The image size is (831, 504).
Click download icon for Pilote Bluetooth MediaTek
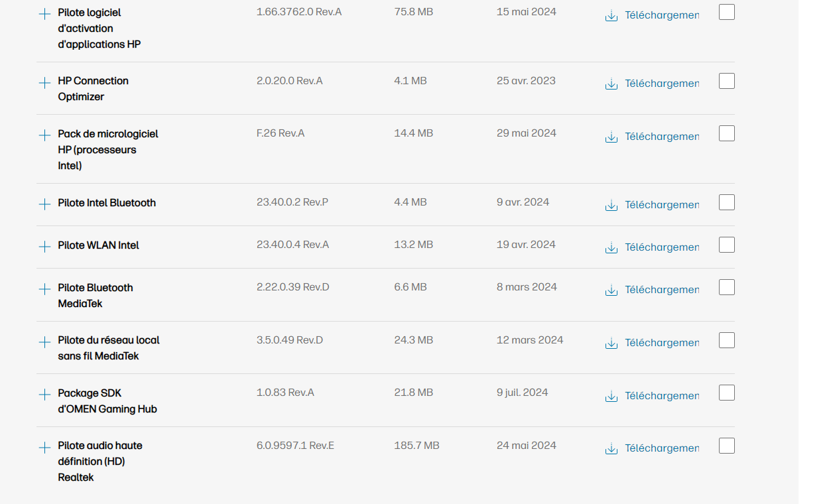pos(611,290)
